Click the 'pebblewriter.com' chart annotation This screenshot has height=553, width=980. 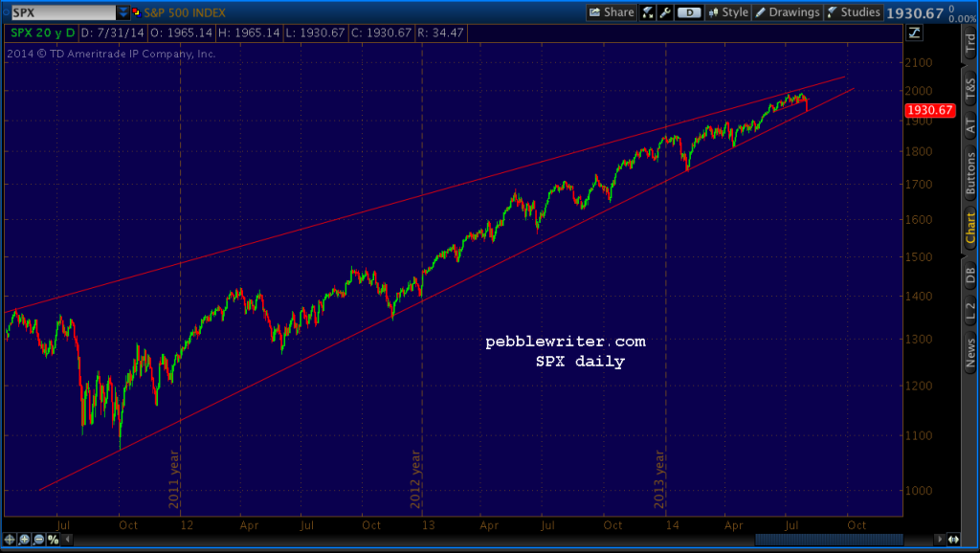click(566, 342)
